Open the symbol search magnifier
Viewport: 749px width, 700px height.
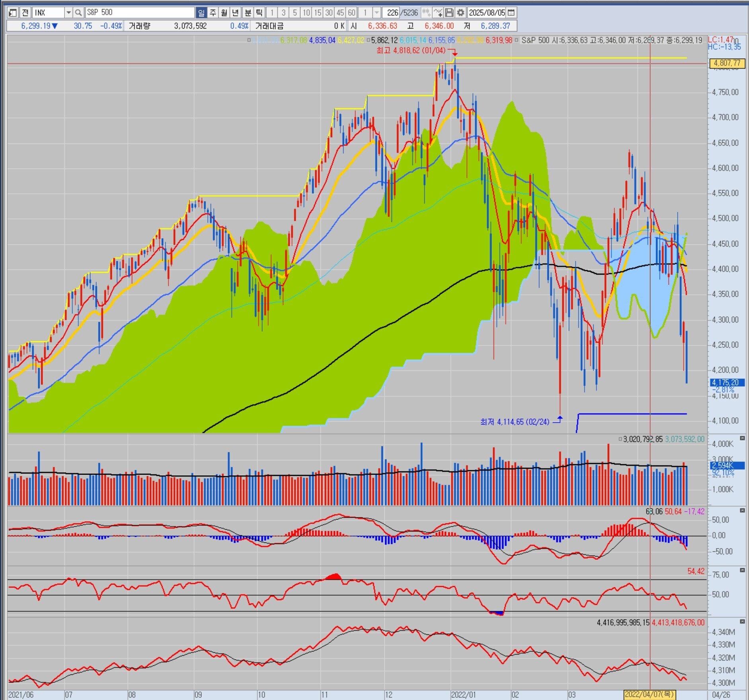pos(78,13)
